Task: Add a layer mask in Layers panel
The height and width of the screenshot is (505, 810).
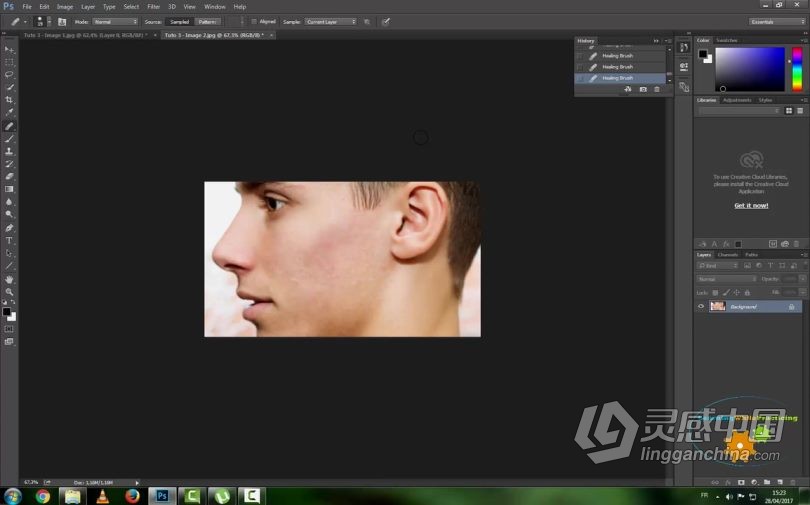Action: tap(741, 482)
